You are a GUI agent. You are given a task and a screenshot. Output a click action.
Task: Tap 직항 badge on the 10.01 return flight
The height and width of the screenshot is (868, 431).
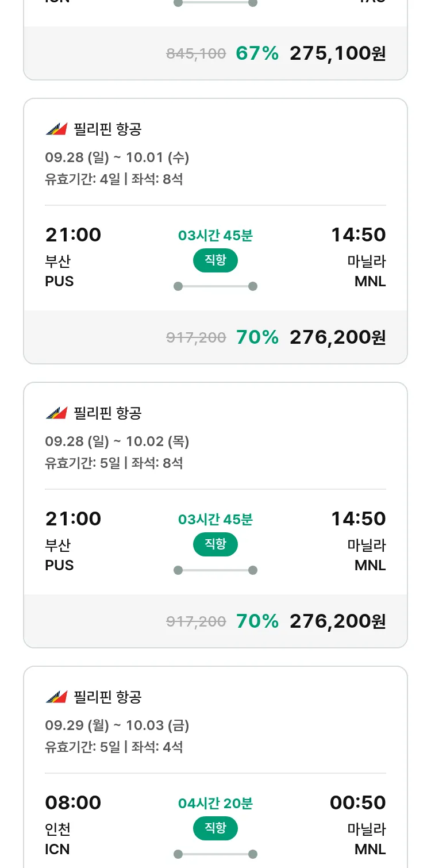pyautogui.click(x=215, y=260)
